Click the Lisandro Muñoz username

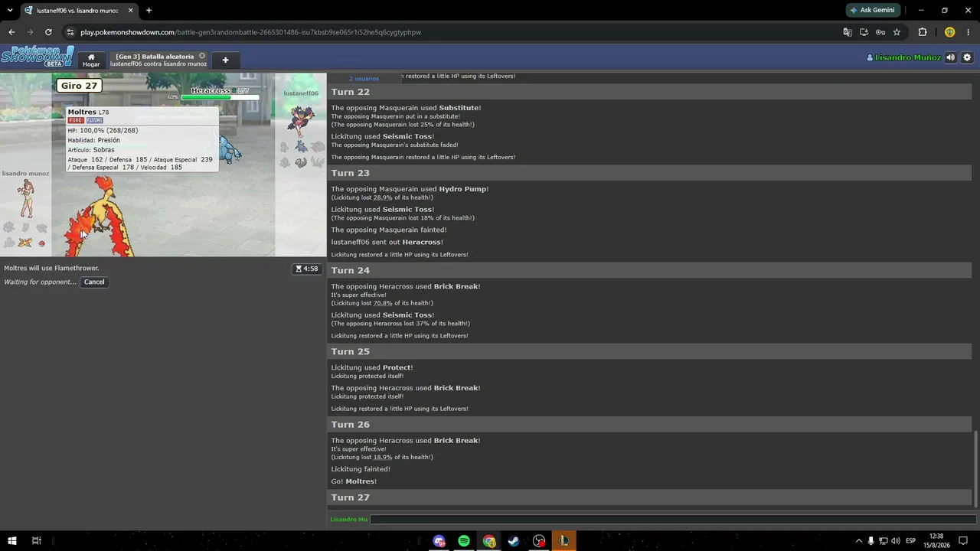903,57
